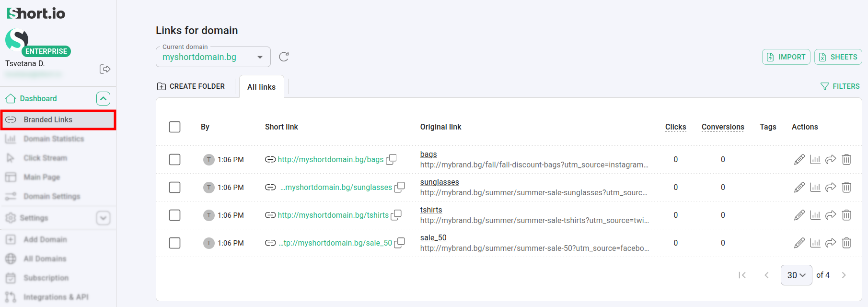
Task: Click the logout icon next to username
Action: pyautogui.click(x=105, y=69)
